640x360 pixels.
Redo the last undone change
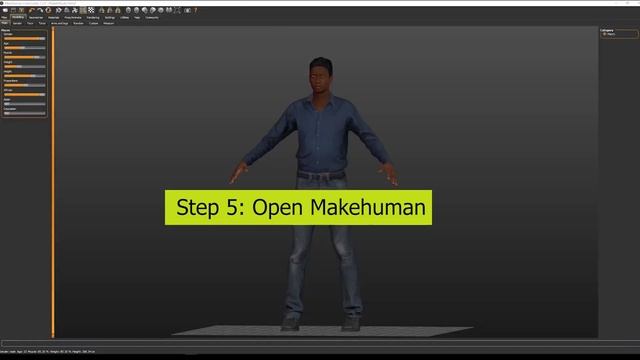pos(40,10)
